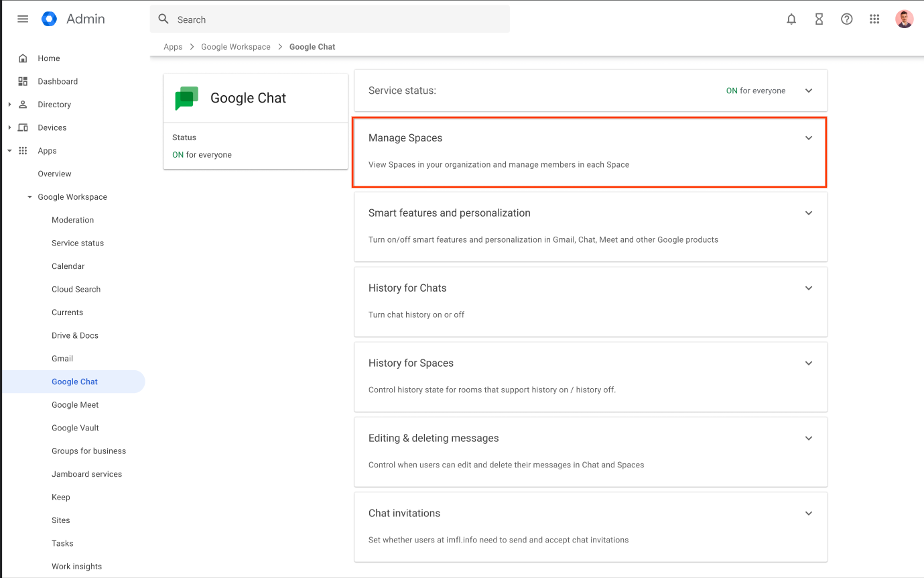This screenshot has height=578, width=924.
Task: Click into the Search field
Action: point(330,19)
